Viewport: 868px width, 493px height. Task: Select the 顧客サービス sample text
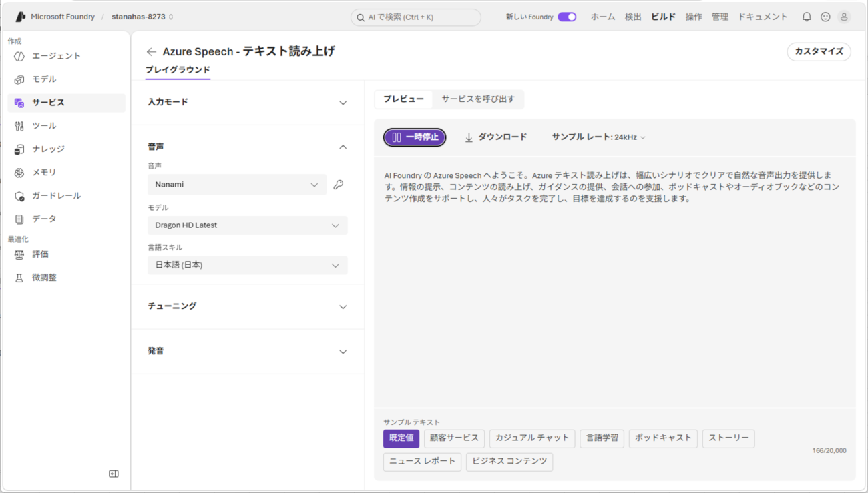pyautogui.click(x=454, y=438)
